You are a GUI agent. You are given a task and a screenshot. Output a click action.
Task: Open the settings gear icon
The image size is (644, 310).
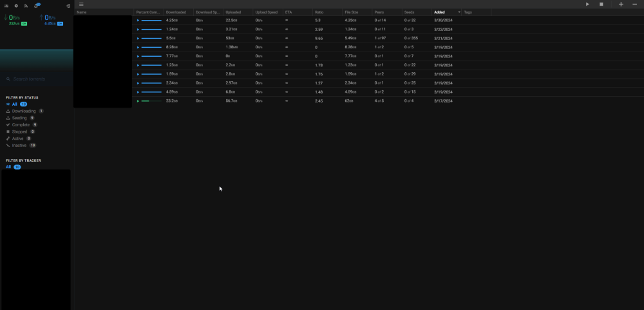(16, 6)
